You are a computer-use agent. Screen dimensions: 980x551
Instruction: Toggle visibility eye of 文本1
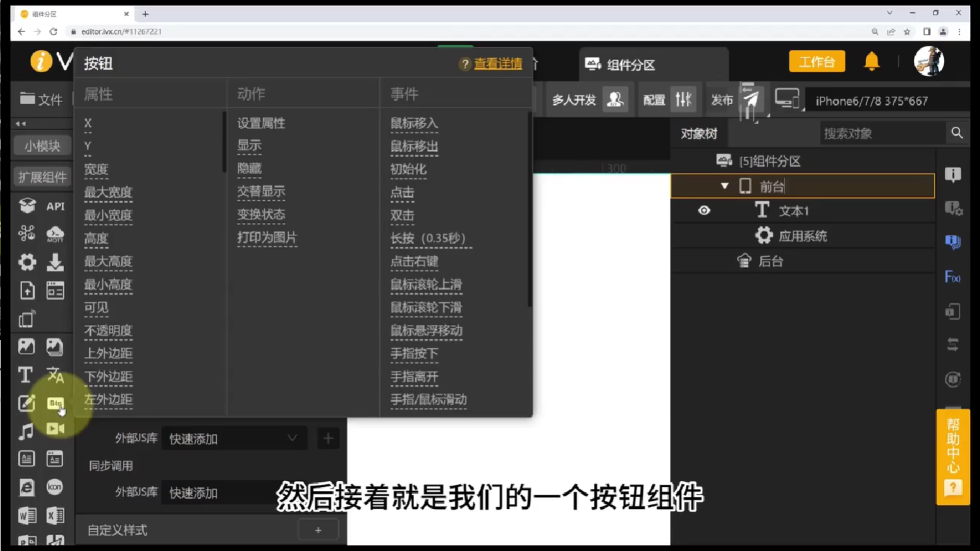click(x=704, y=211)
